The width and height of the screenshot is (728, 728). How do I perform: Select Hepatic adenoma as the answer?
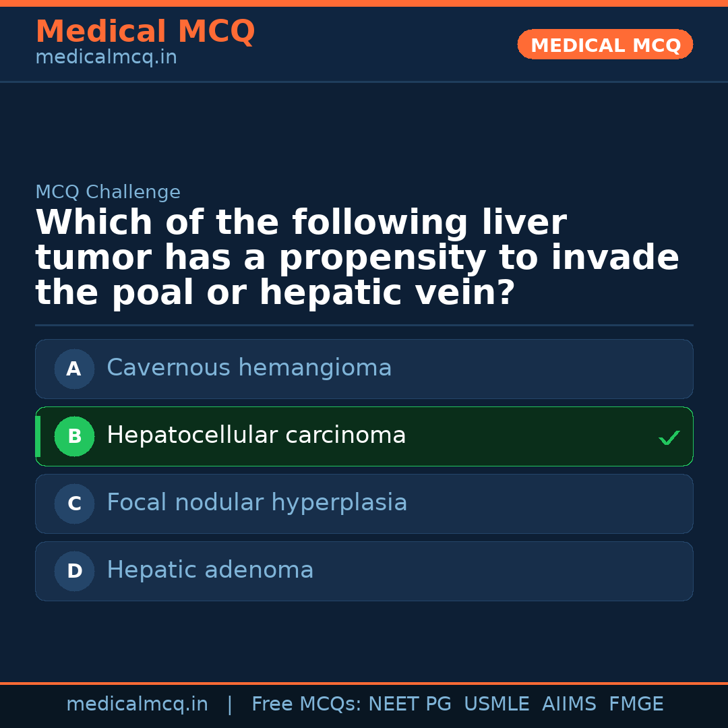click(210, 570)
